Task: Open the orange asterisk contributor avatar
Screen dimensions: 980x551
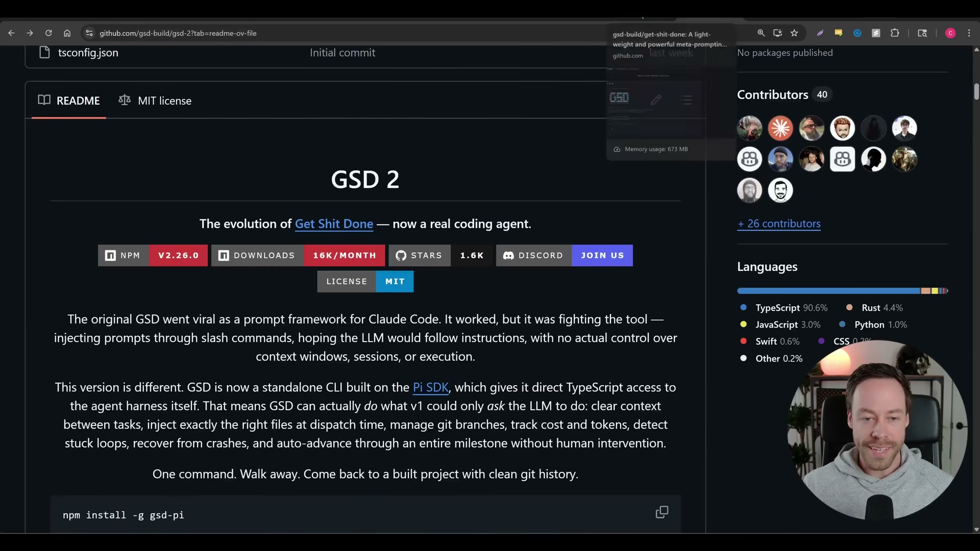Action: click(x=780, y=128)
